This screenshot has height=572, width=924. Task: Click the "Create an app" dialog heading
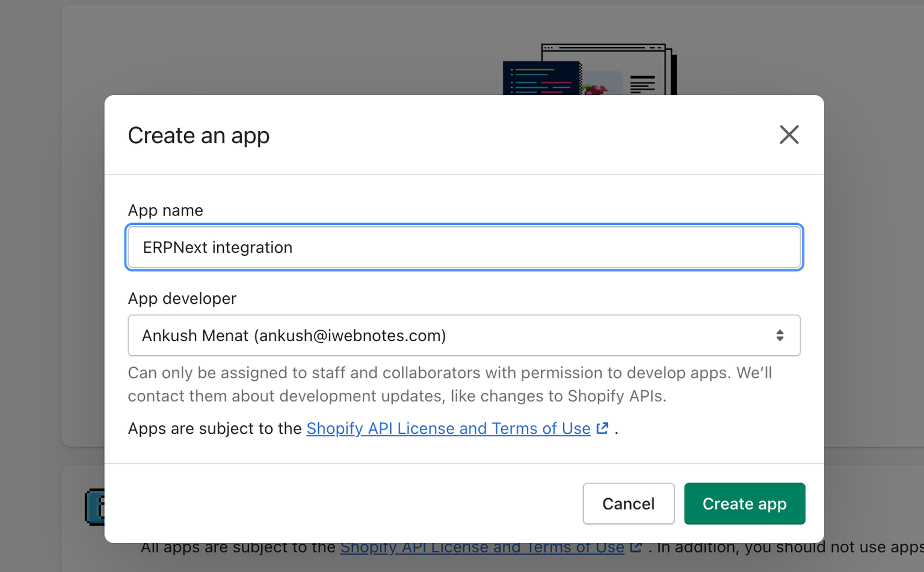pyautogui.click(x=199, y=136)
